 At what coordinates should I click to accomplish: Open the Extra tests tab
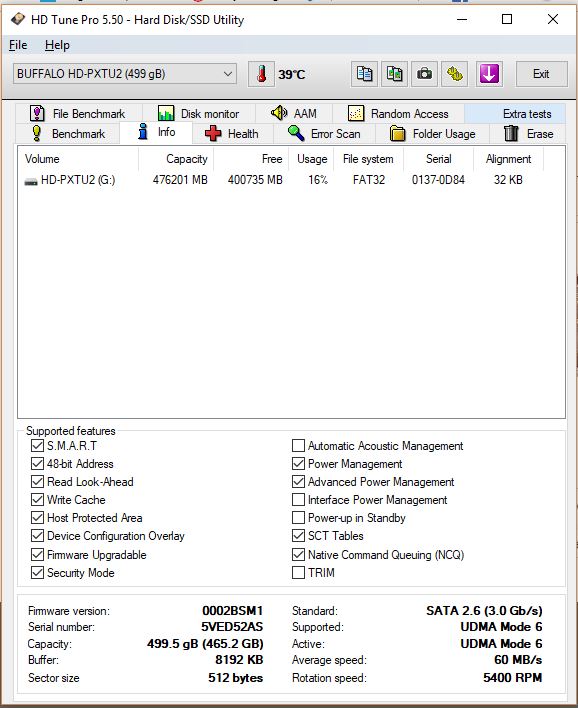pos(515,113)
